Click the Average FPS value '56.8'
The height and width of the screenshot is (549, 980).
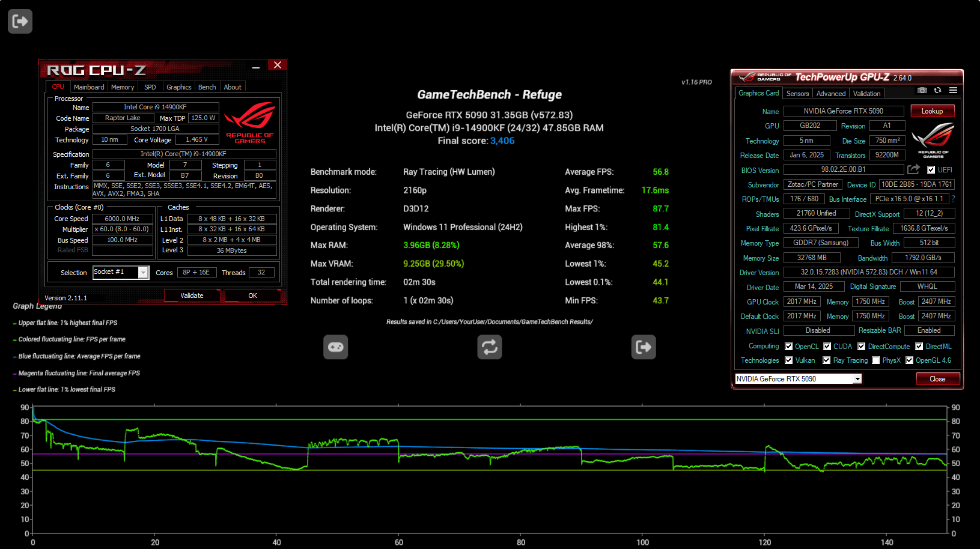click(x=660, y=172)
